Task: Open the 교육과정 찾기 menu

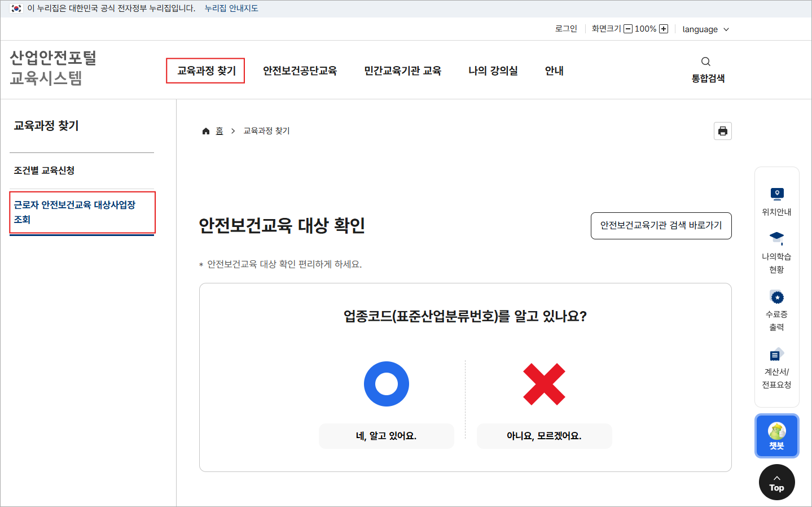Action: (x=206, y=71)
